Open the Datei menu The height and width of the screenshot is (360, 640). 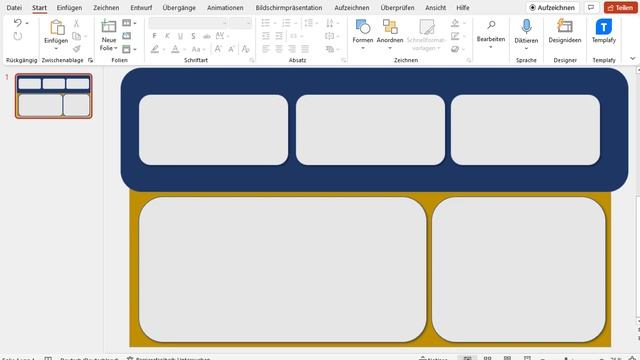click(14, 8)
